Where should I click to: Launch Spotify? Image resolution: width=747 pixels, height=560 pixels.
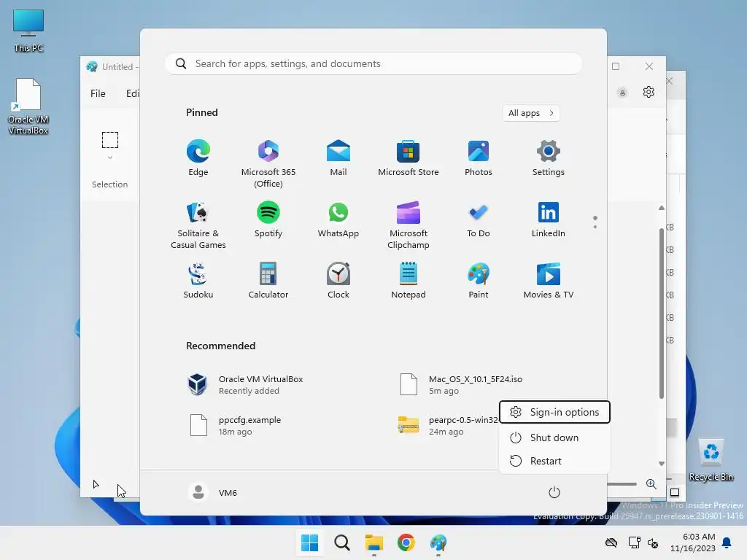click(268, 219)
